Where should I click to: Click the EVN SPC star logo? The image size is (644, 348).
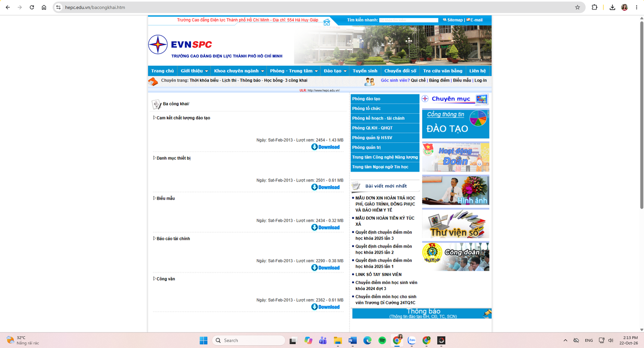pyautogui.click(x=158, y=45)
